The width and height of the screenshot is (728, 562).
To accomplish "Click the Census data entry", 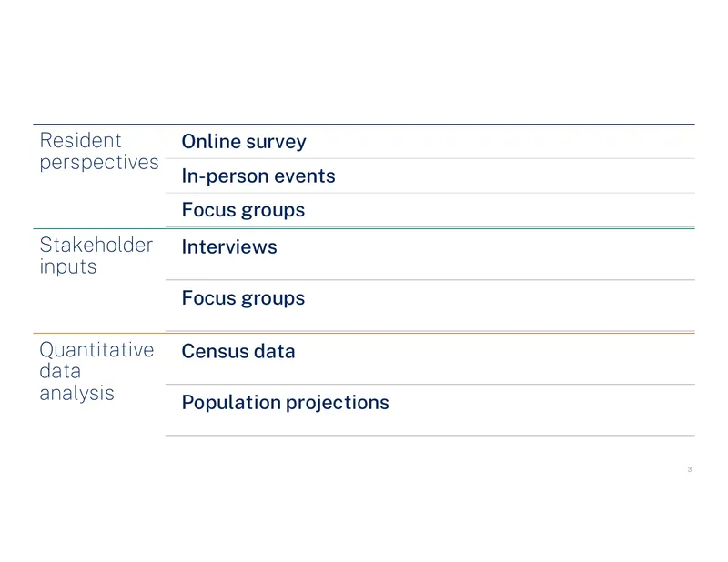I will coord(238,351).
